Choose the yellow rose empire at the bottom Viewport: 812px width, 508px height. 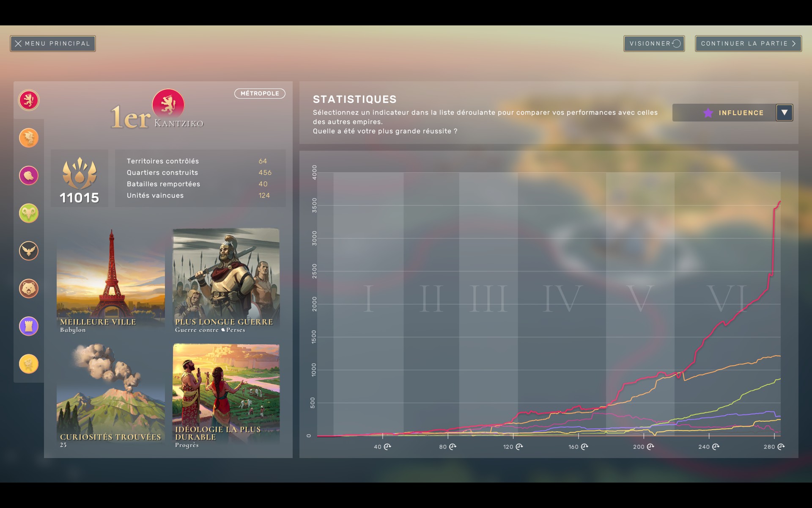[28, 364]
